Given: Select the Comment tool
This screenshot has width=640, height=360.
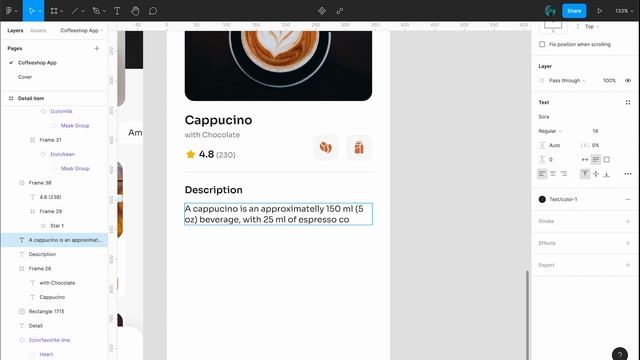Looking at the screenshot, I should [x=153, y=11].
